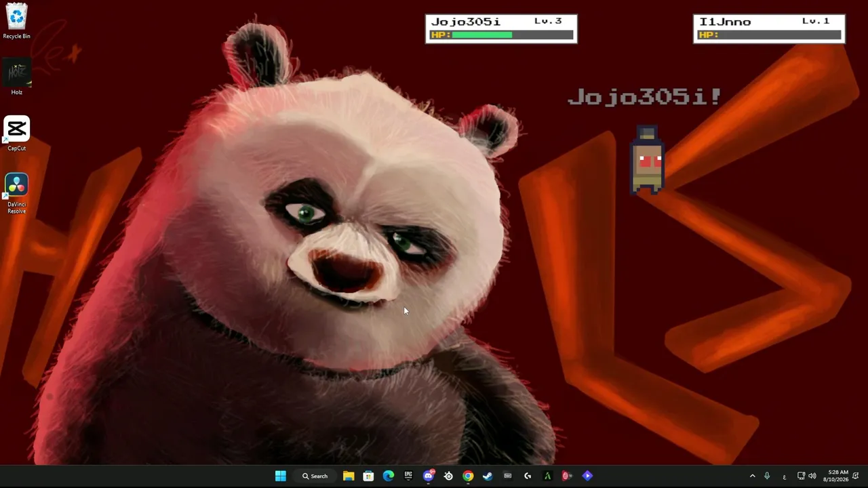868x488 pixels.
Task: Click the taskbar Search box
Action: [315, 476]
